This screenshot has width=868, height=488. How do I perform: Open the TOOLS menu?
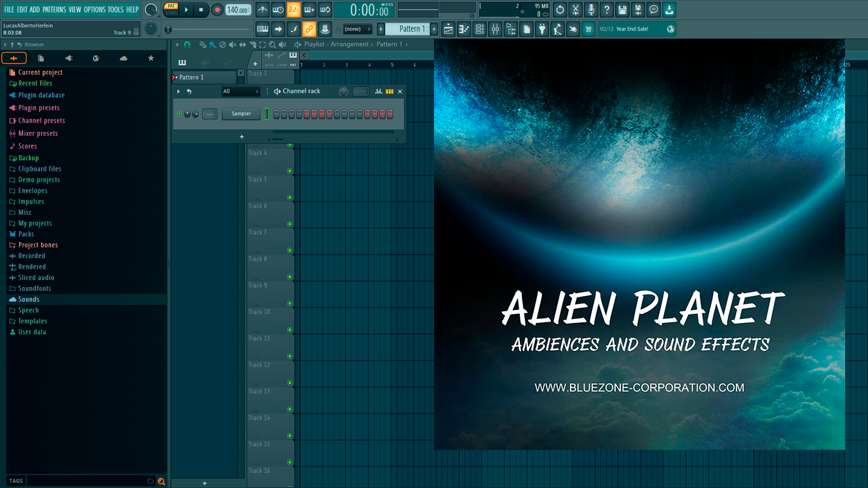tap(116, 10)
